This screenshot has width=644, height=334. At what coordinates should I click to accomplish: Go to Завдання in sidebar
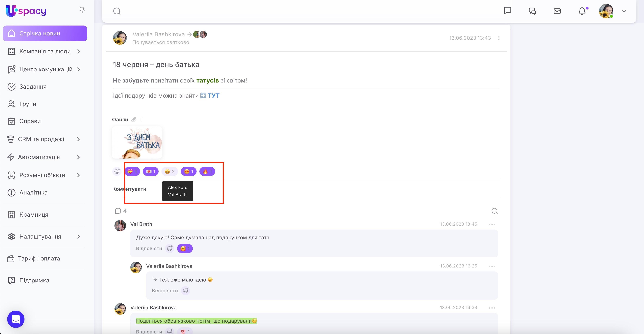pyautogui.click(x=33, y=87)
